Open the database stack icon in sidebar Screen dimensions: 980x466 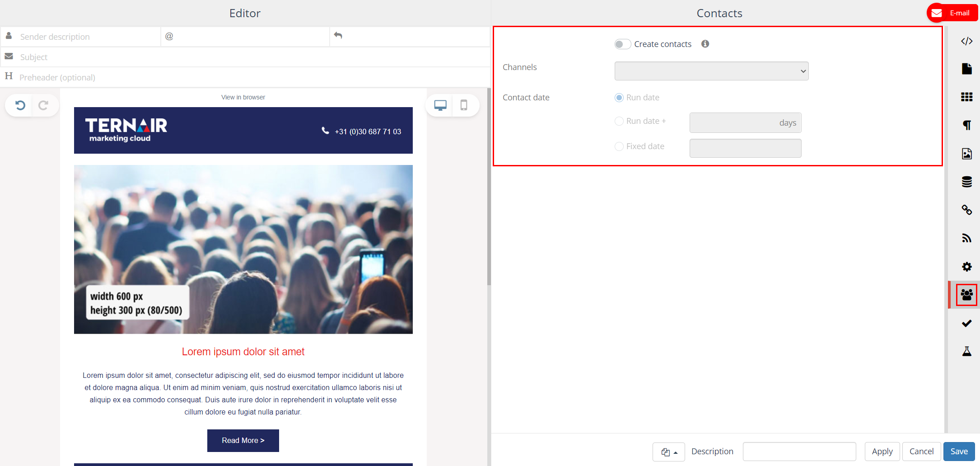tap(966, 182)
